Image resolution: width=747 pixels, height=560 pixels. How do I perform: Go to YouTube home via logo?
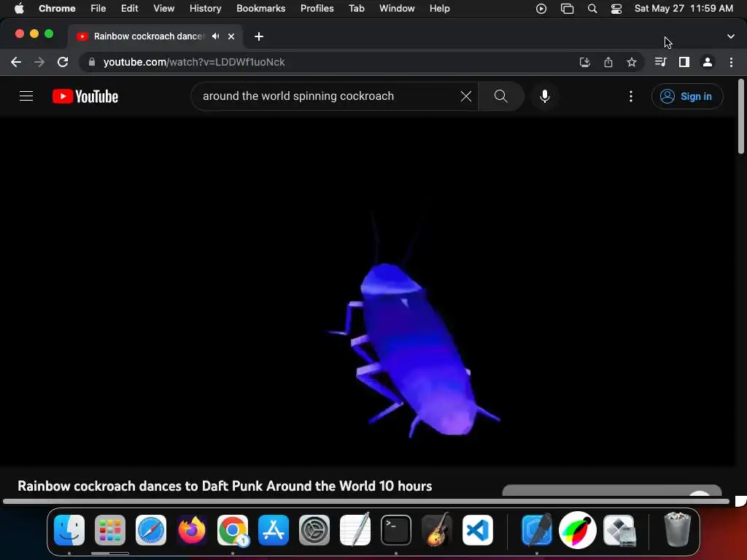tap(85, 96)
